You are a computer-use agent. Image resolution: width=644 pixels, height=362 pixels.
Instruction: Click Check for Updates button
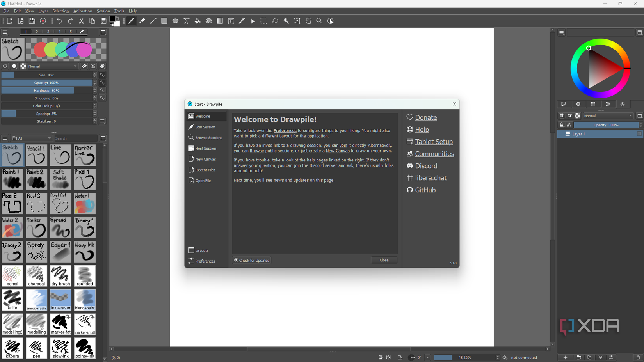coord(252,260)
